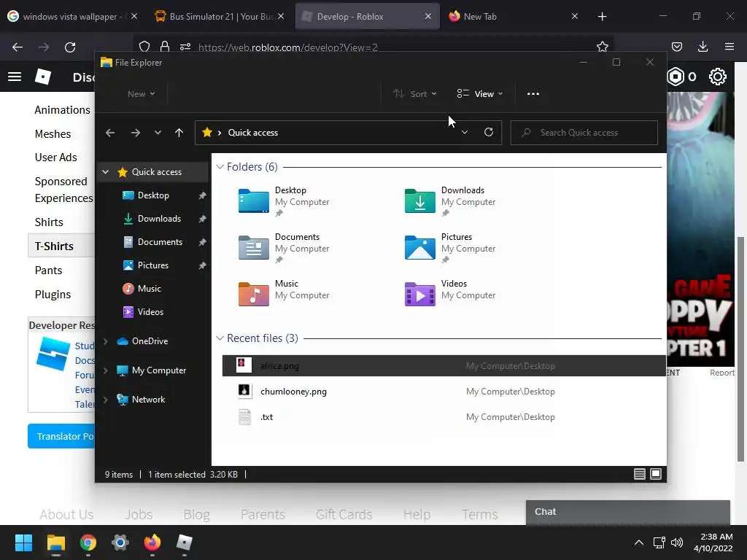Viewport: 747px width, 560px height.
Task: Select Shirts in Roblox develop sidebar
Action: tap(49, 222)
